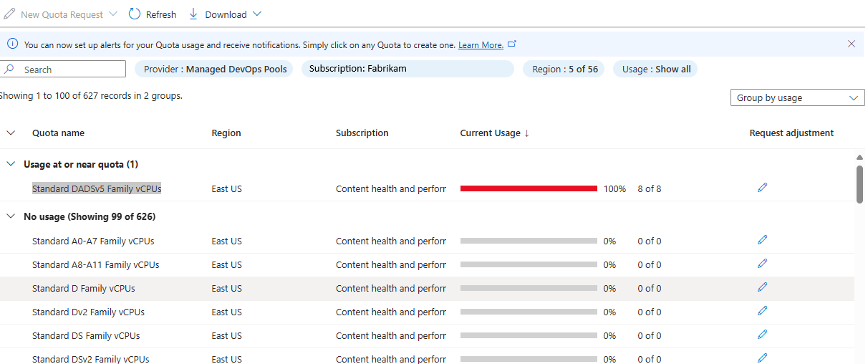The width and height of the screenshot is (868, 364).
Task: Click the red 100% usage bar
Action: (x=529, y=188)
